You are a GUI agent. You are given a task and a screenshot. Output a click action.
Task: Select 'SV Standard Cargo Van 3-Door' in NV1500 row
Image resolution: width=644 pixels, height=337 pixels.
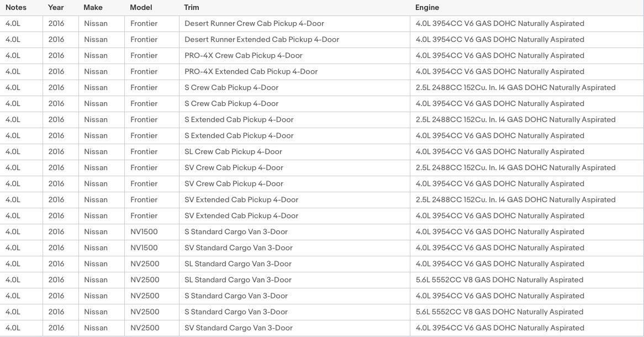[238, 248]
